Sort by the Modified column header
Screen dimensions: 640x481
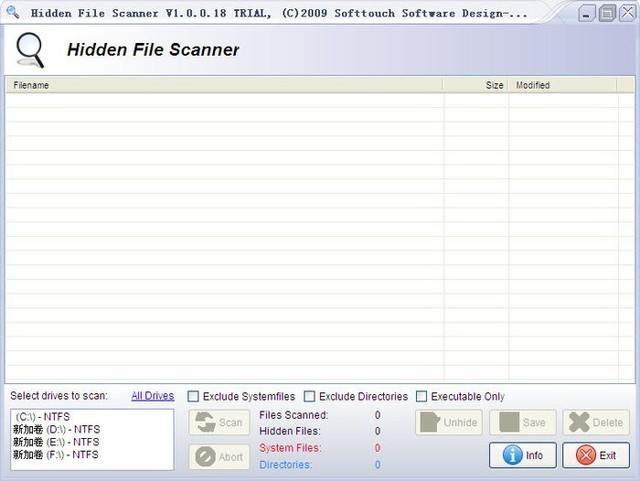563,85
